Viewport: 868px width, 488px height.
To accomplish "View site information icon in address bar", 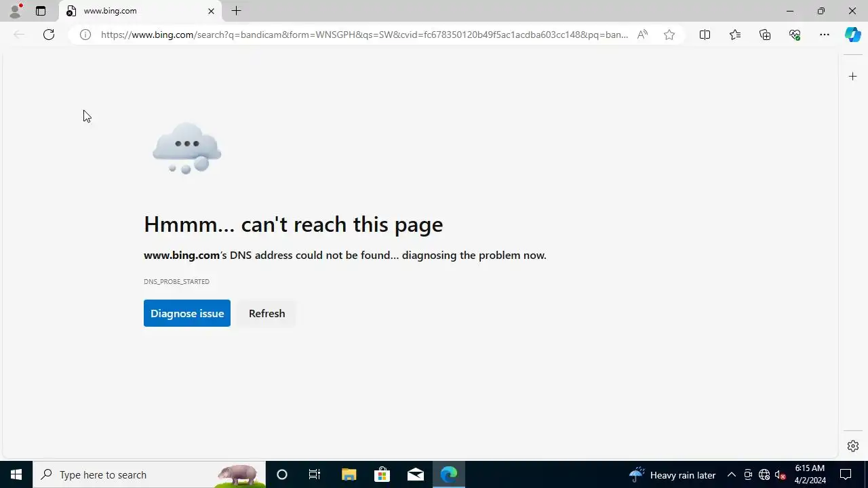I will tap(85, 35).
